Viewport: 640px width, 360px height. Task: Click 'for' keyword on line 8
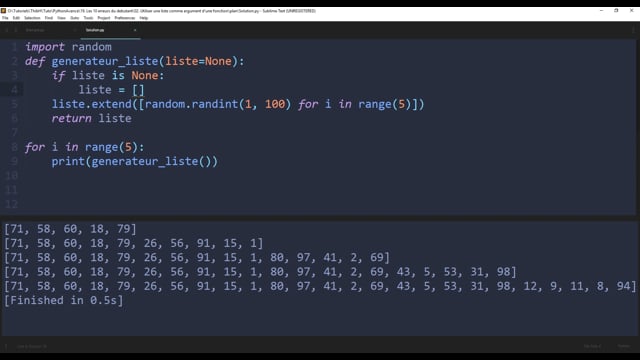click(x=35, y=147)
